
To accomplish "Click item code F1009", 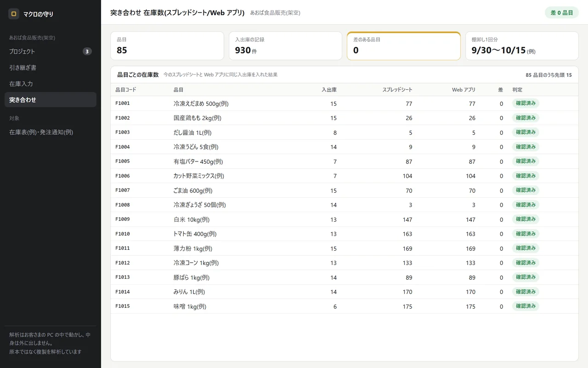I will [x=123, y=219].
